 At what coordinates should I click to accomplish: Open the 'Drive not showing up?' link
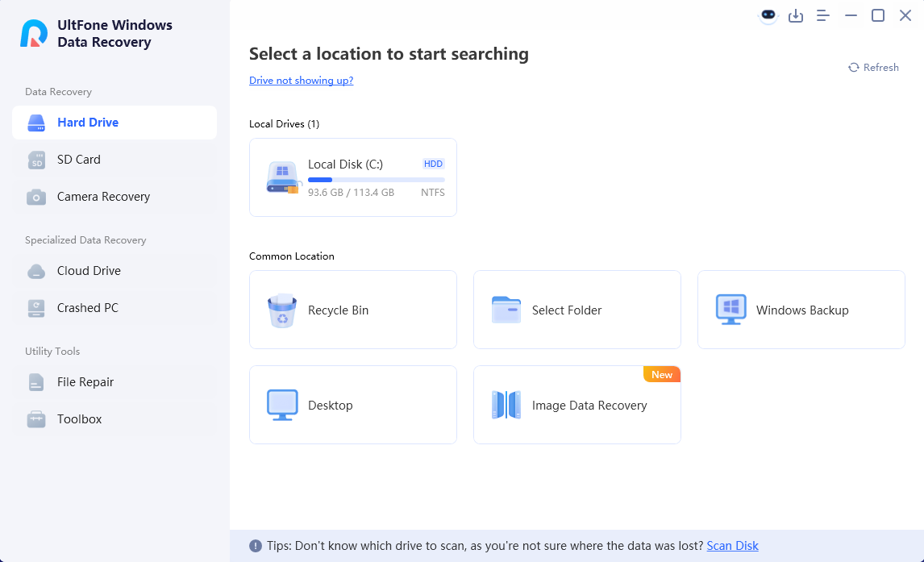[x=301, y=81]
